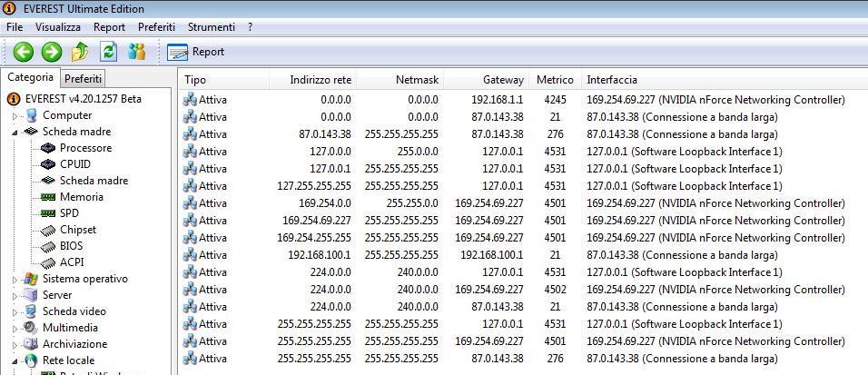Switch to the Preferiti tab

coord(84,79)
